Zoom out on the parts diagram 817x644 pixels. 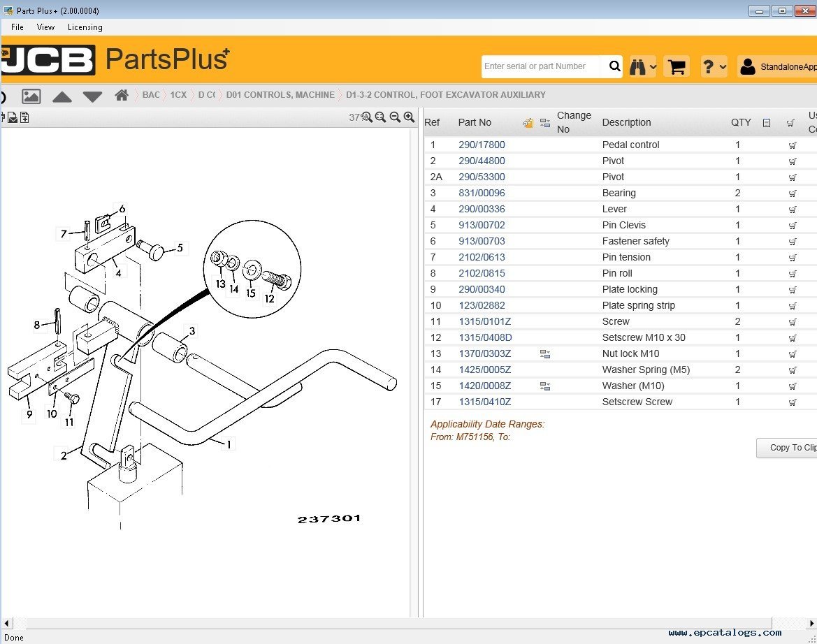(x=395, y=117)
